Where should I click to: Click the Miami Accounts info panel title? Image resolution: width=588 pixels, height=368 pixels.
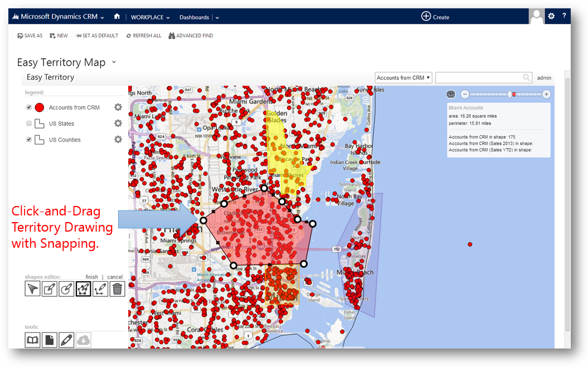click(466, 107)
